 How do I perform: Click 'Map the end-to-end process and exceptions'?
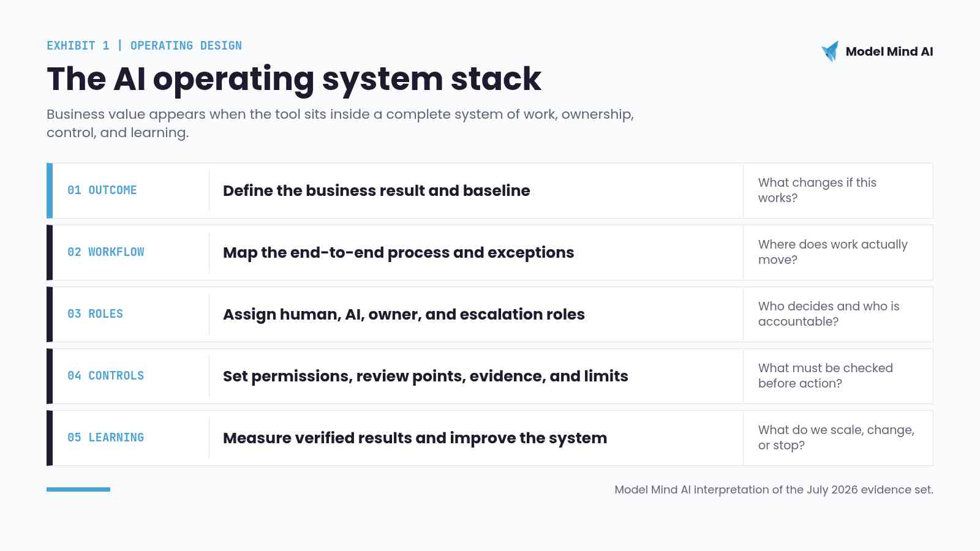click(x=399, y=252)
